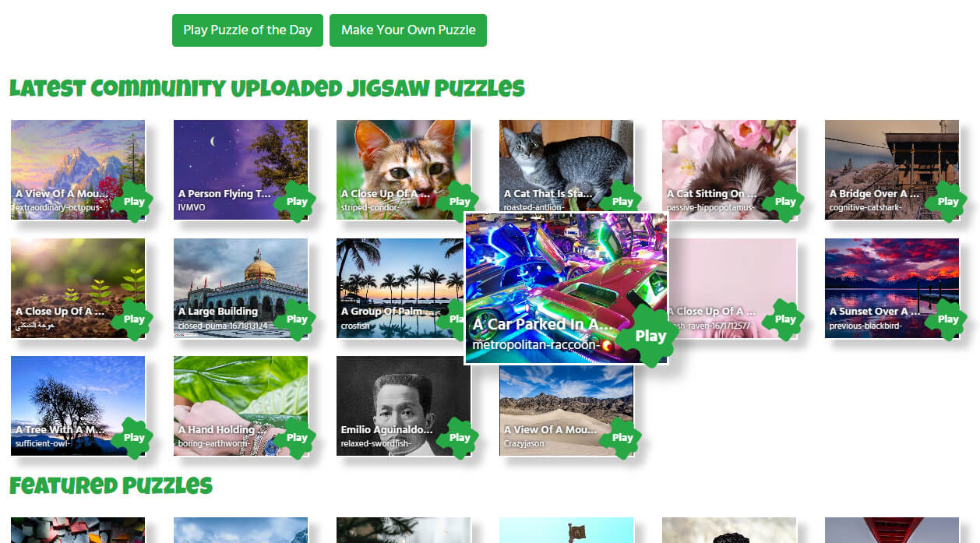Image resolution: width=980 pixels, height=543 pixels.
Task: Click Play badge on enlarged car puzzle
Action: click(650, 336)
